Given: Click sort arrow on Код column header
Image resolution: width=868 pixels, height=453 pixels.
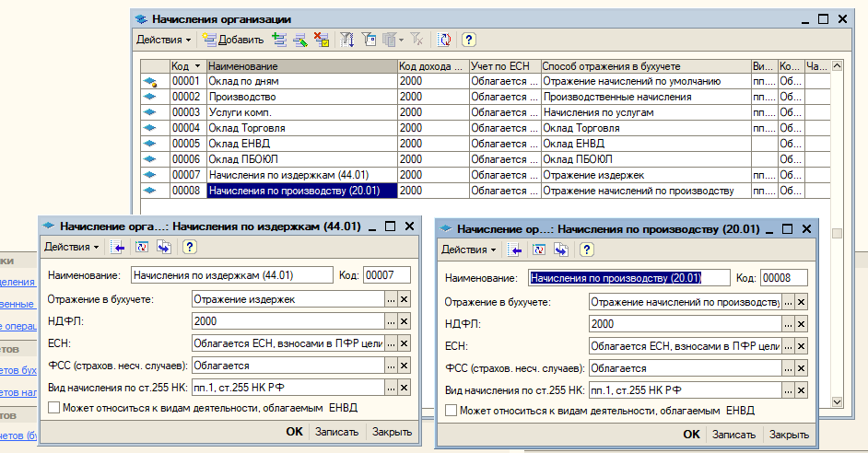Looking at the screenshot, I should [197, 66].
